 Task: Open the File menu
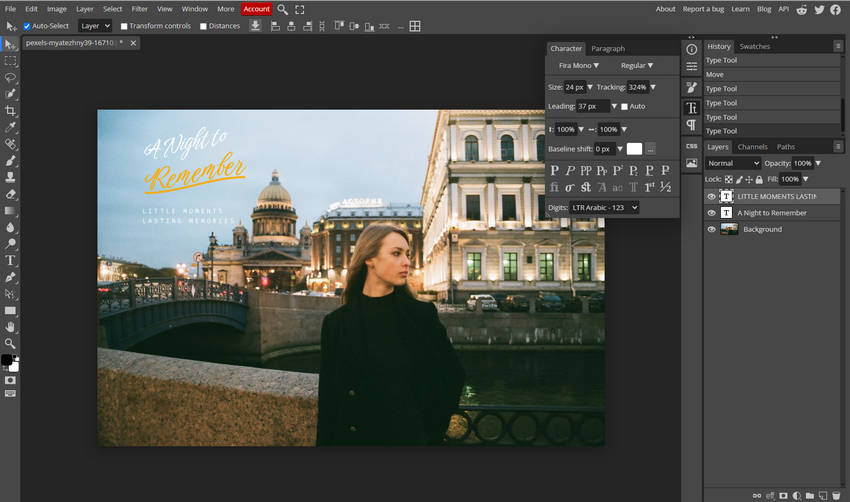(10, 9)
